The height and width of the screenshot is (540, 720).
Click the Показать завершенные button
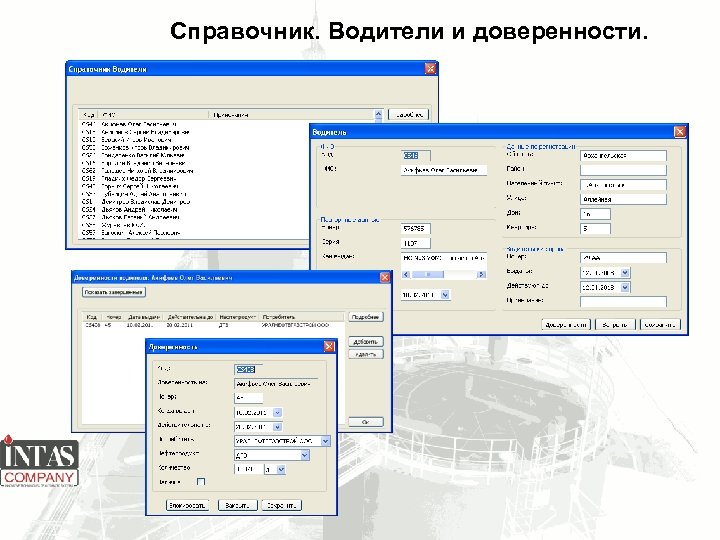pos(114,292)
